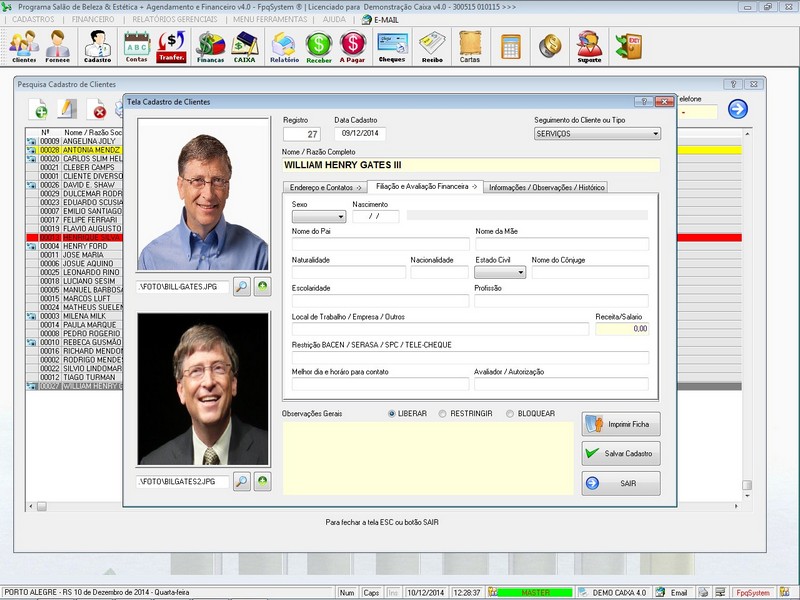Choose the BLOQUEAR radio option
Viewport: 800px width, 600px height.
[510, 413]
